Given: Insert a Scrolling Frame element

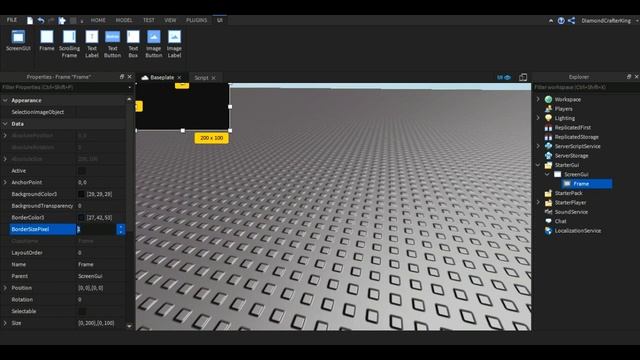Looking at the screenshot, I should click(x=69, y=44).
